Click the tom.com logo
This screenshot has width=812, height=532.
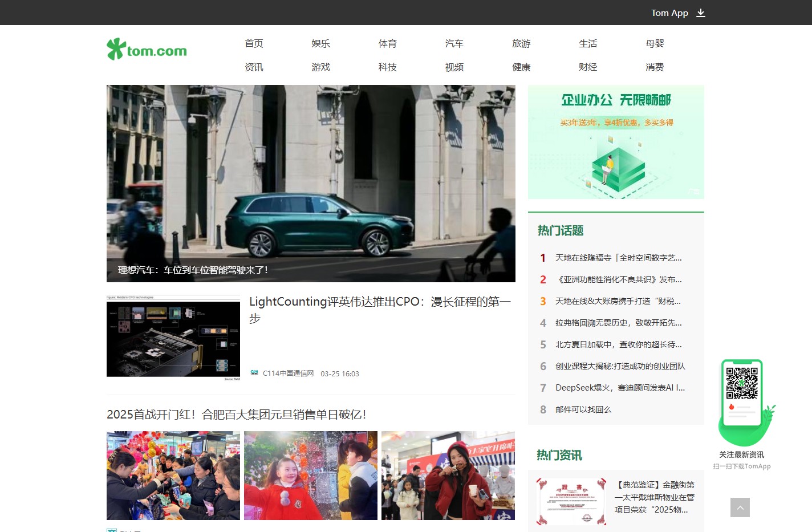pos(147,50)
